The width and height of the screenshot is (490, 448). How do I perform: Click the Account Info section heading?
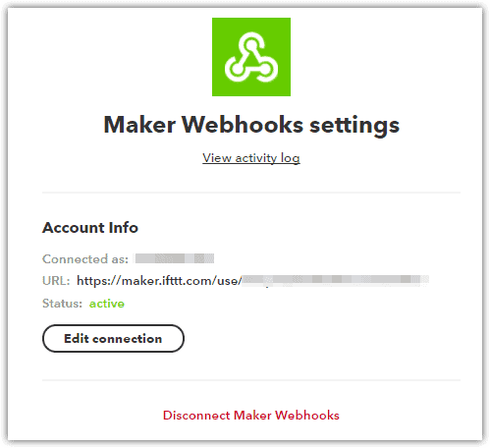point(90,227)
